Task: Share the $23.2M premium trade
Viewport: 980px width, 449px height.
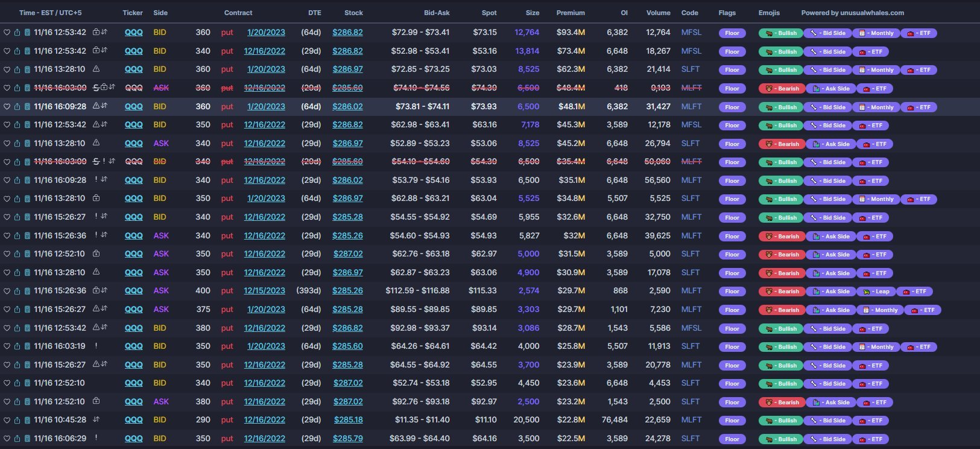Action: coord(17,402)
